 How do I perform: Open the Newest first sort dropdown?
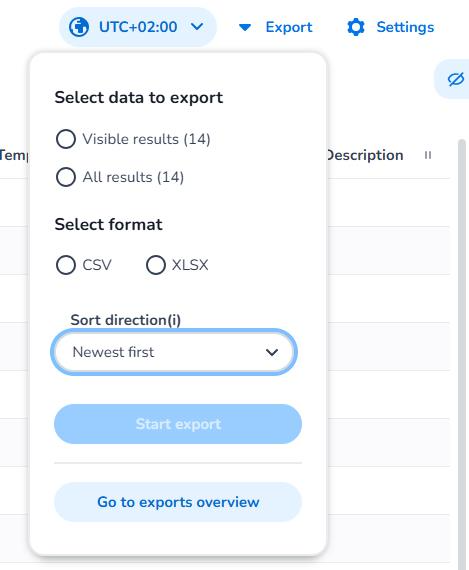coord(174,352)
